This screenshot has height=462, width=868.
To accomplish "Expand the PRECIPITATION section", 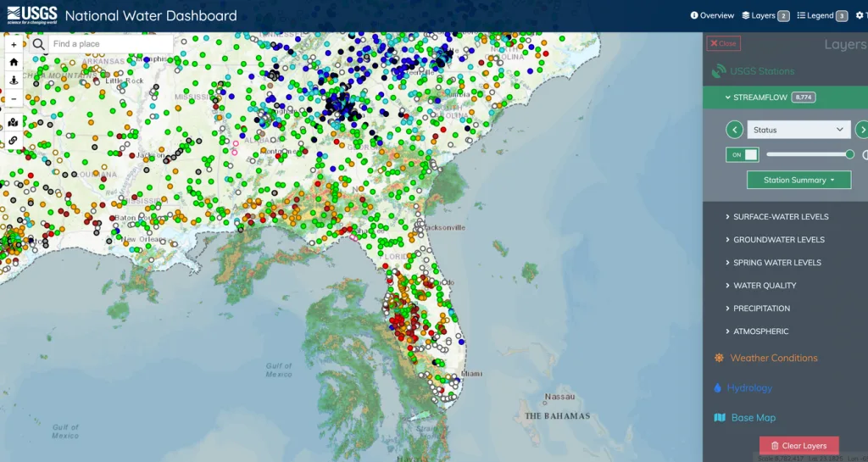I will point(761,309).
